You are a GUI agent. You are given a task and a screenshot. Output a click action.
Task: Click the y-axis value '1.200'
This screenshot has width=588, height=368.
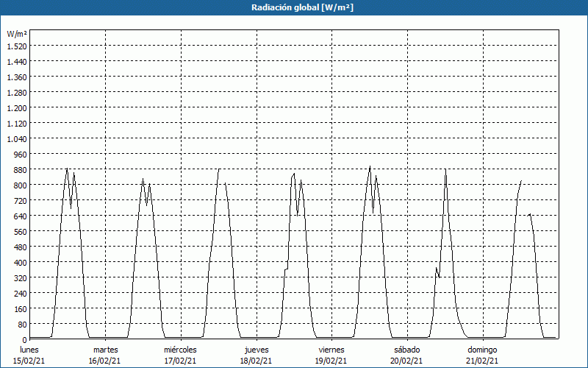(17, 108)
